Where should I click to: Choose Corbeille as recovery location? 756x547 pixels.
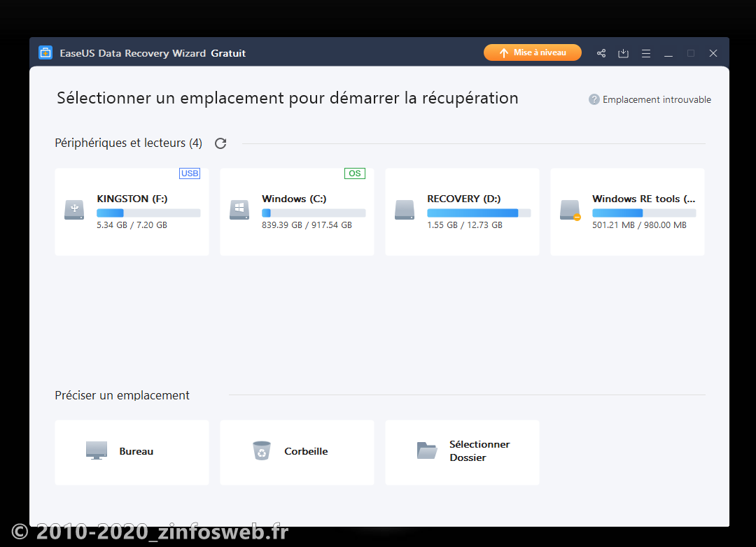(297, 452)
